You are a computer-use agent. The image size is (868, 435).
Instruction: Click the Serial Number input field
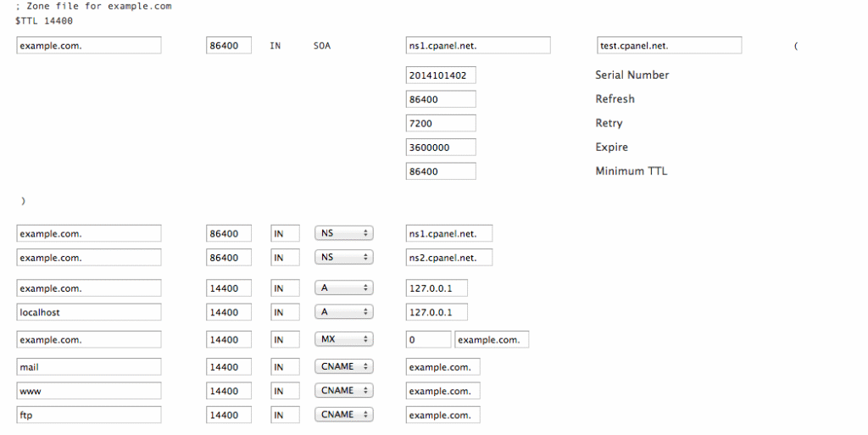click(441, 75)
